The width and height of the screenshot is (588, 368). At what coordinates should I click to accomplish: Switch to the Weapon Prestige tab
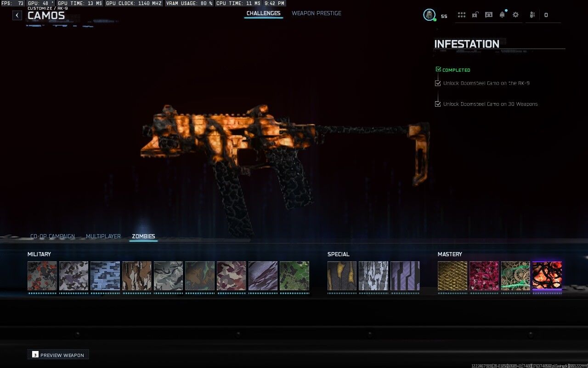317,13
